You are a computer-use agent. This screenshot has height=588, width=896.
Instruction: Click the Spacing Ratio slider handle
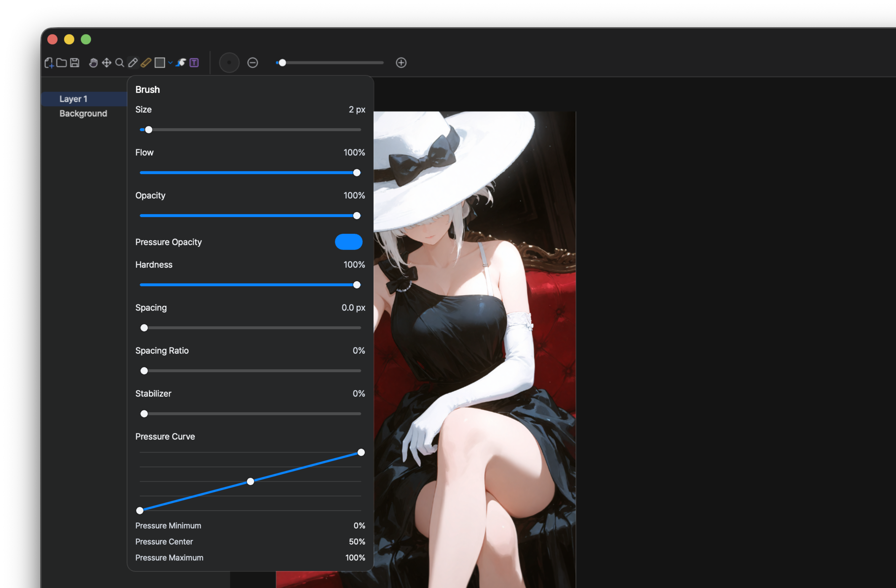[x=144, y=371]
